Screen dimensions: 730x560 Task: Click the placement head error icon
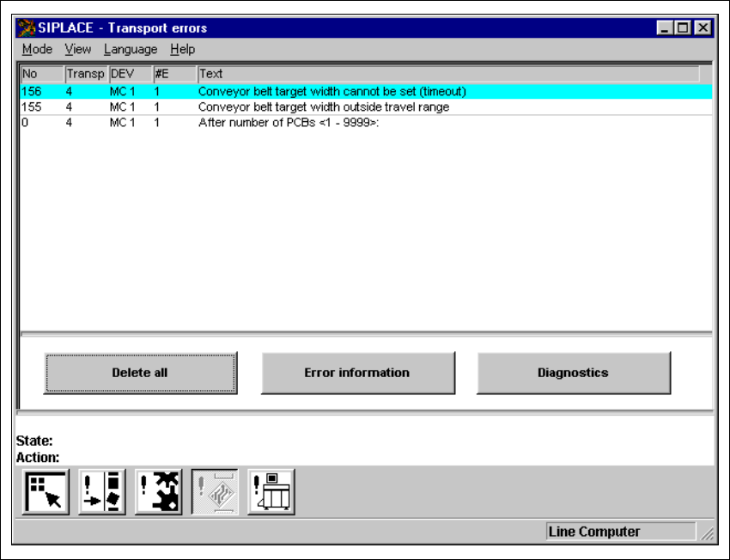158,492
